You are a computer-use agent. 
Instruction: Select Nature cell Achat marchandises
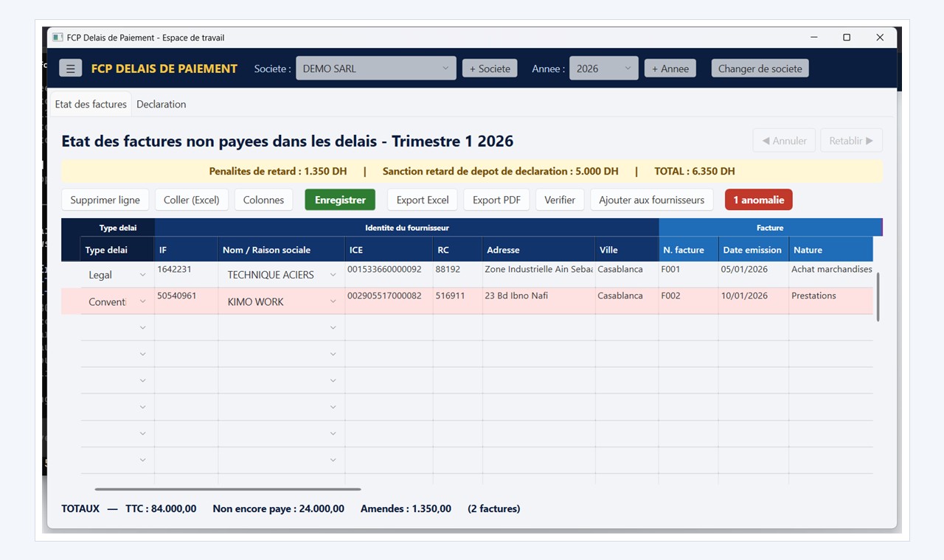click(x=831, y=274)
